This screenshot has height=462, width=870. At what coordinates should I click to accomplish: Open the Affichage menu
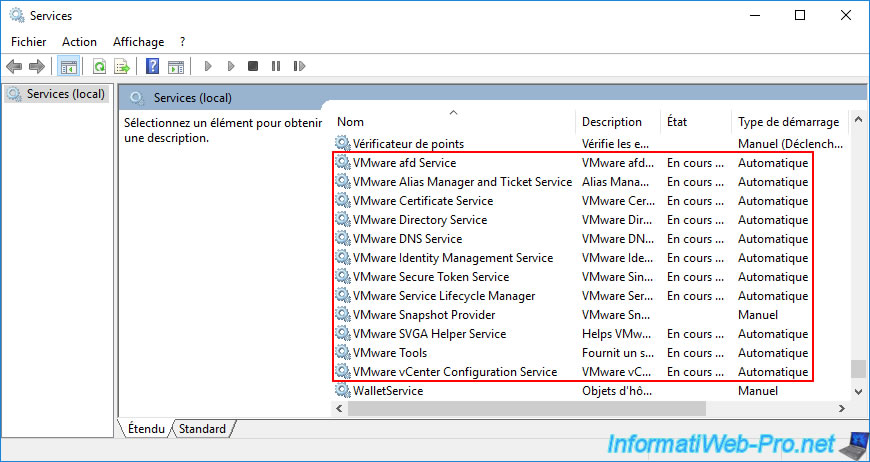(x=139, y=42)
